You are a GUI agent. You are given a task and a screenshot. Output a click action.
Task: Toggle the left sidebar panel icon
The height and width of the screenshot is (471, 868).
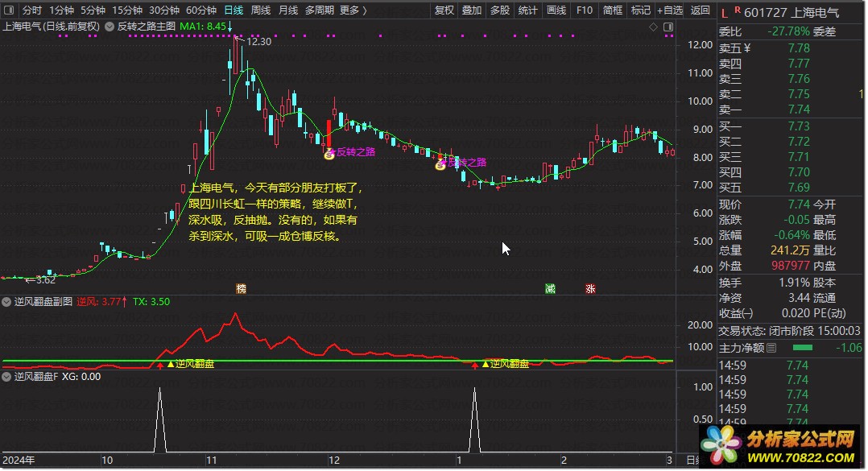(x=9, y=10)
